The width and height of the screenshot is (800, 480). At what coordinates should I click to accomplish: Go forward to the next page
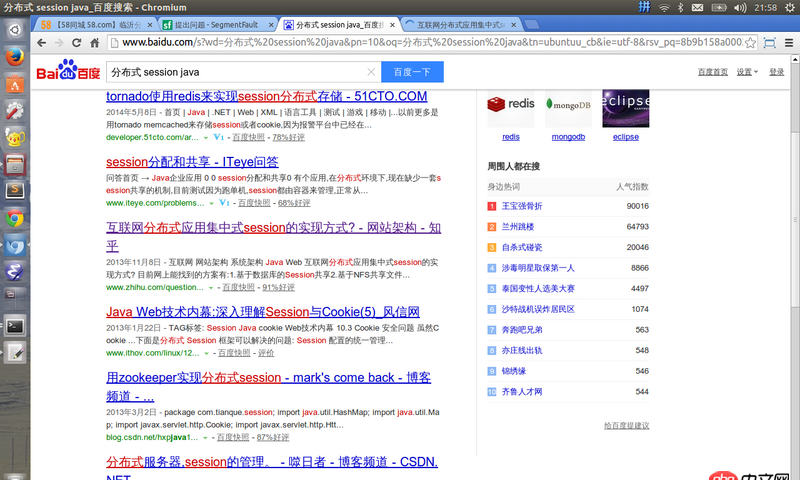coord(59,43)
